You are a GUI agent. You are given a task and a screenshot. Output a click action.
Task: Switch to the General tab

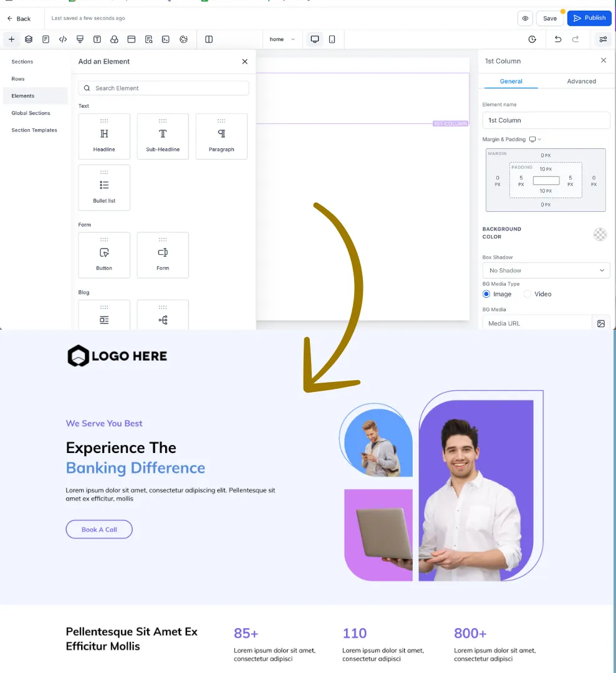(511, 81)
